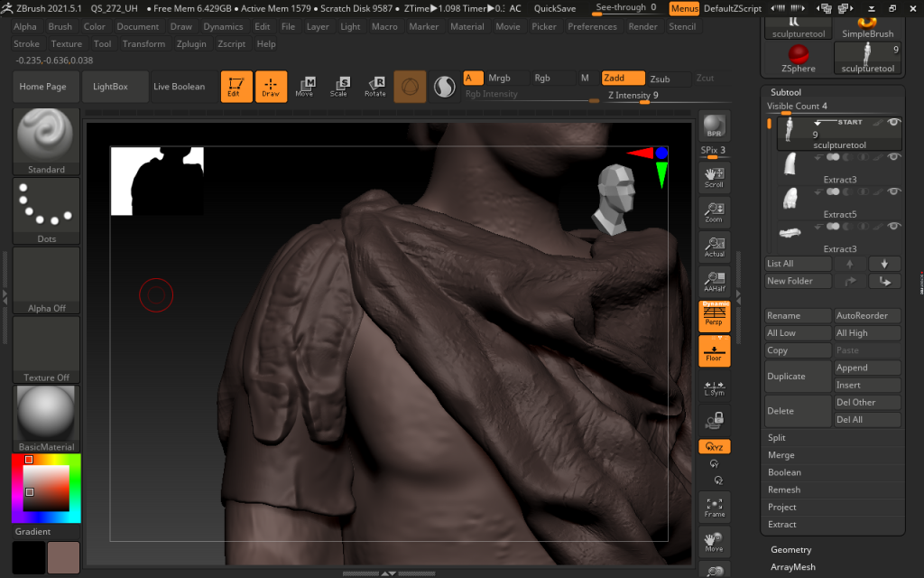Viewport: 924px width, 578px height.
Task: Select the Move transform tool in top shelf
Action: click(x=305, y=87)
